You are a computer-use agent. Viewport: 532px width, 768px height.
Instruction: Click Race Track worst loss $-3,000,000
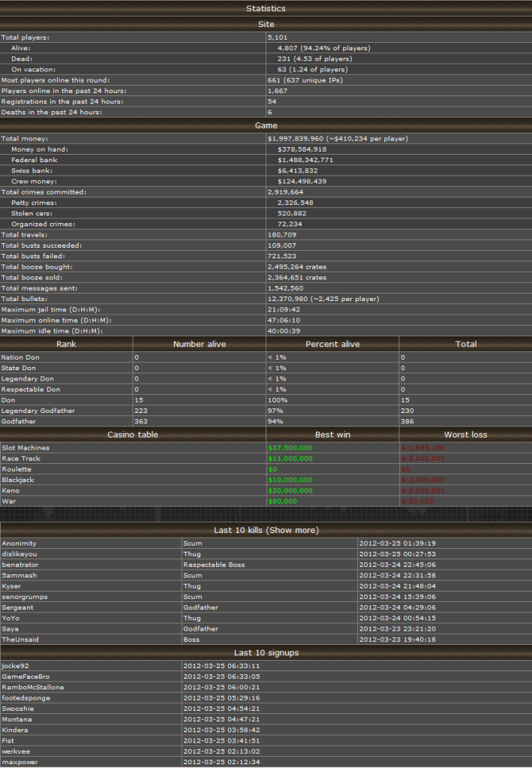tap(423, 459)
